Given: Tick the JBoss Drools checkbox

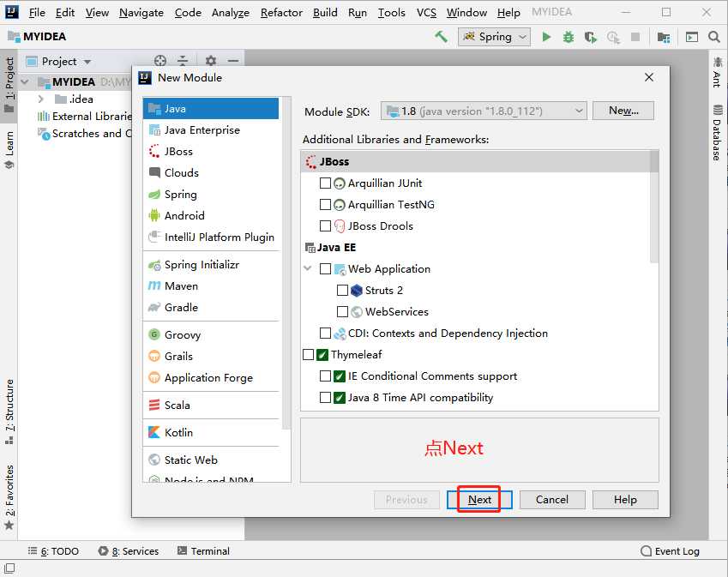Looking at the screenshot, I should (325, 225).
